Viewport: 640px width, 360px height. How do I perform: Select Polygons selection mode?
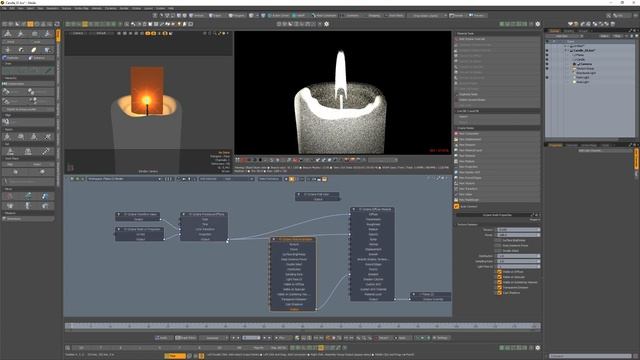click(237, 16)
